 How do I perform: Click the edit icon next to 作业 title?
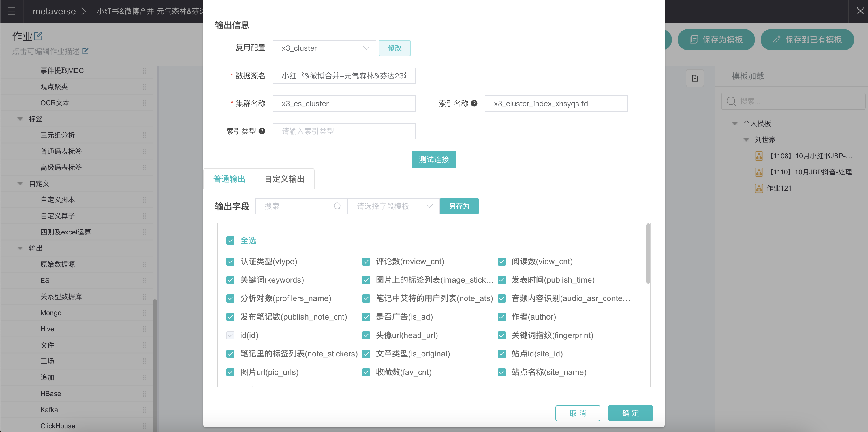(38, 36)
